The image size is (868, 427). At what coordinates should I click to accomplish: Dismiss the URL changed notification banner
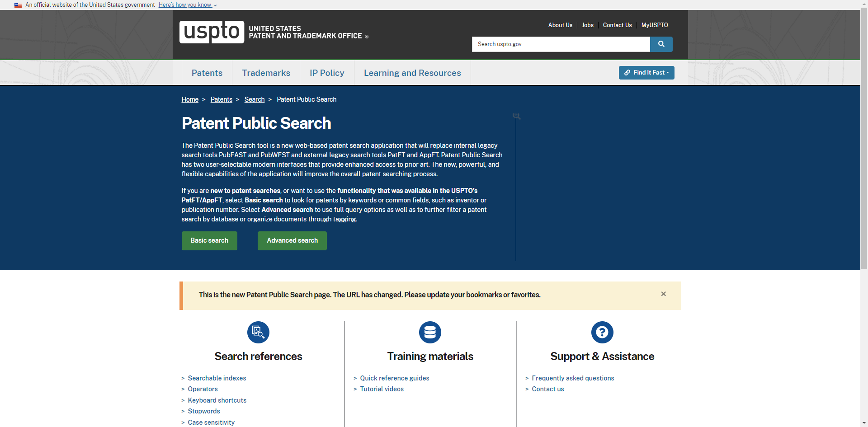tap(663, 294)
